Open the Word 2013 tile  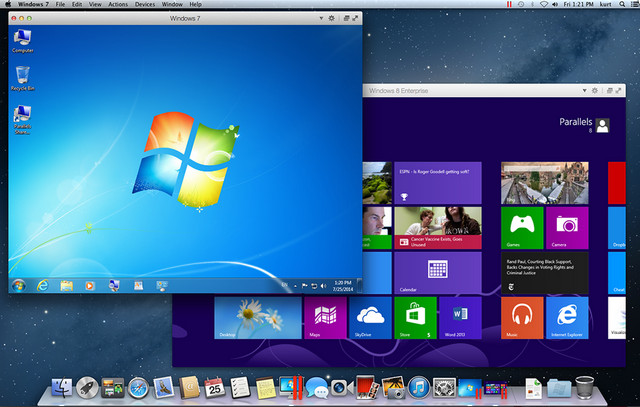(460, 318)
